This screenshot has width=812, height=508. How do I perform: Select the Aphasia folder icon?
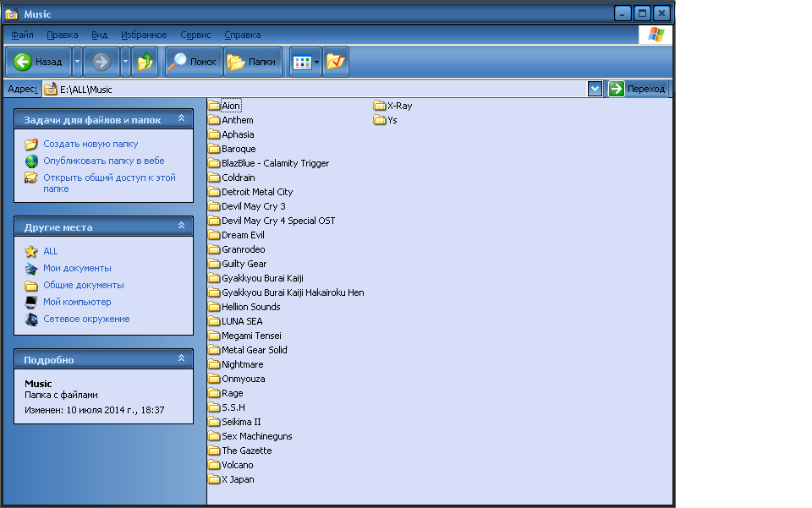214,134
